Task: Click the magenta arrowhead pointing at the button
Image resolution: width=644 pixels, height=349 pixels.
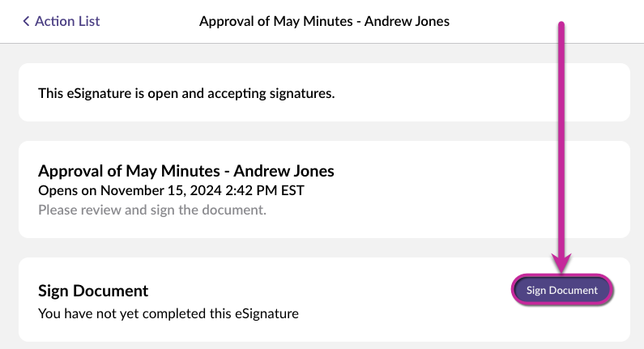Action: click(561, 263)
